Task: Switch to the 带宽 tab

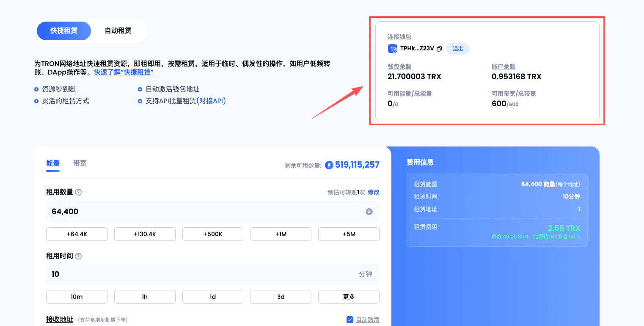Action: coord(80,163)
